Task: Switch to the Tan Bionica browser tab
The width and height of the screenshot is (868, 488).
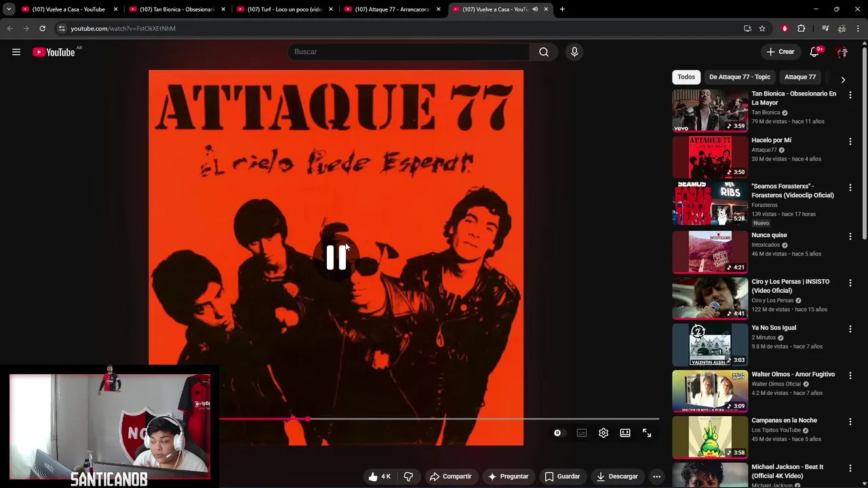Action: point(177,9)
